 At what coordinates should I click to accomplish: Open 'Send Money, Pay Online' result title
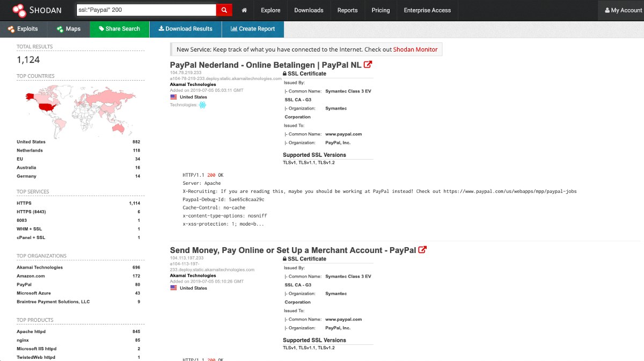pos(293,250)
